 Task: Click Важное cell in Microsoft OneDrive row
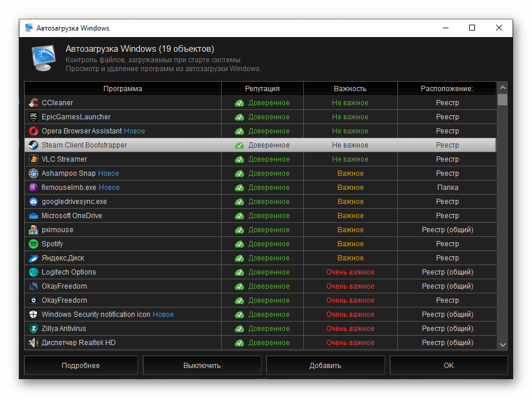[x=350, y=216]
